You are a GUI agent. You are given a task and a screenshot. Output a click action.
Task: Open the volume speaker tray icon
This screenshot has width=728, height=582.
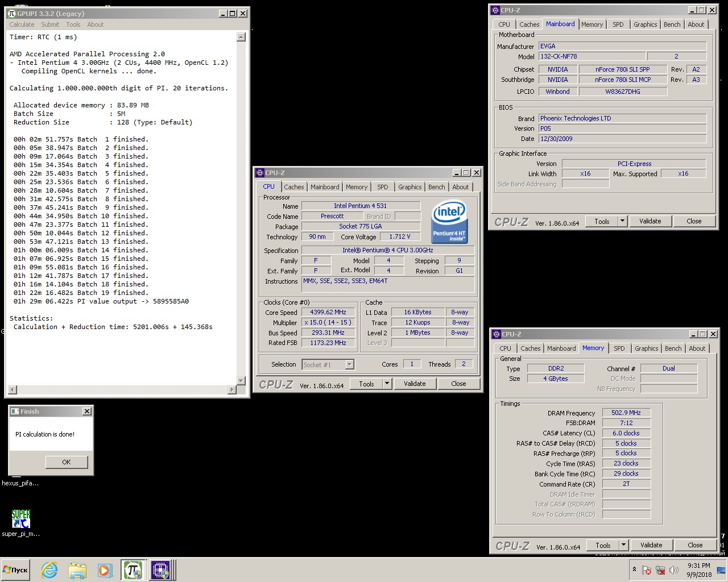tap(674, 570)
